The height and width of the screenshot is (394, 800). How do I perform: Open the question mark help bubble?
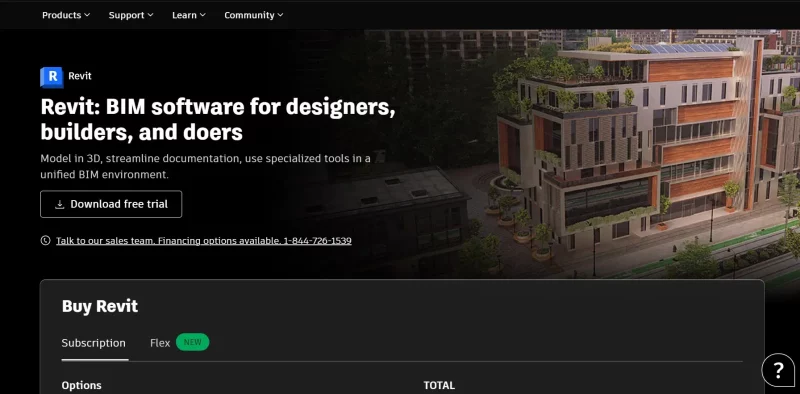778,370
